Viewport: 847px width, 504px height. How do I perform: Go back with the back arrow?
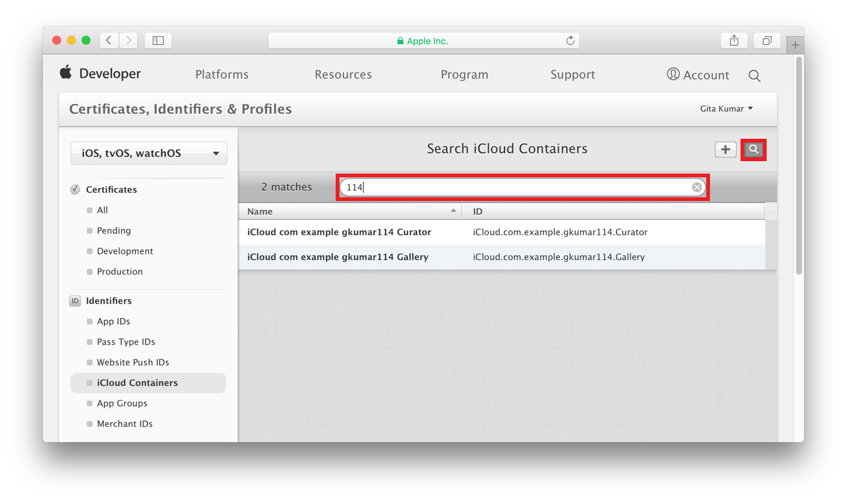(109, 40)
